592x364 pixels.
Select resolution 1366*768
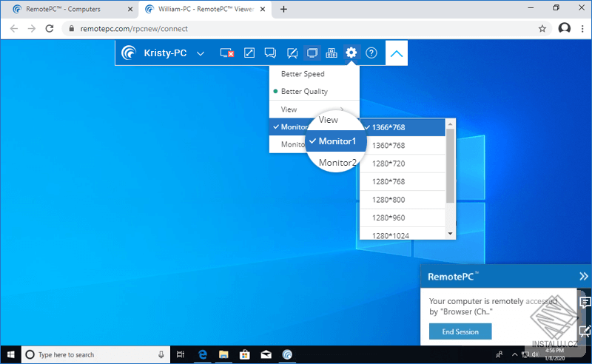pyautogui.click(x=403, y=127)
